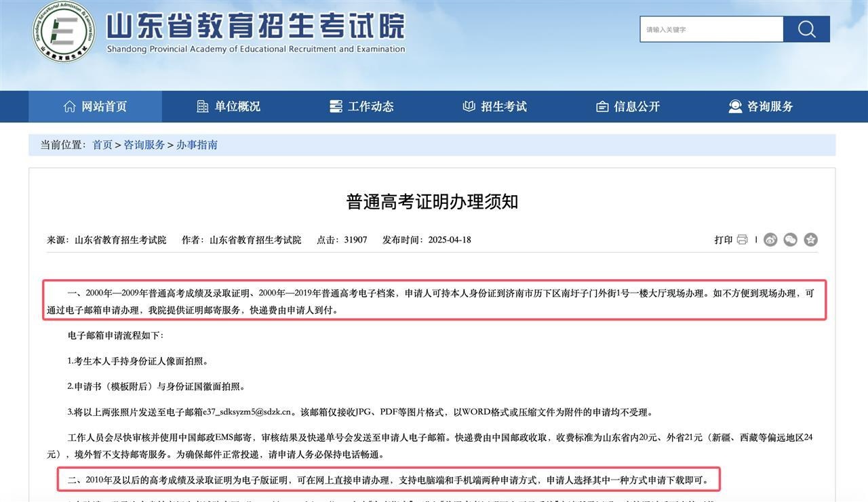Viewport: 868px width, 502px height.
Task: Share the page using the WeChat icon
Action: click(x=789, y=238)
